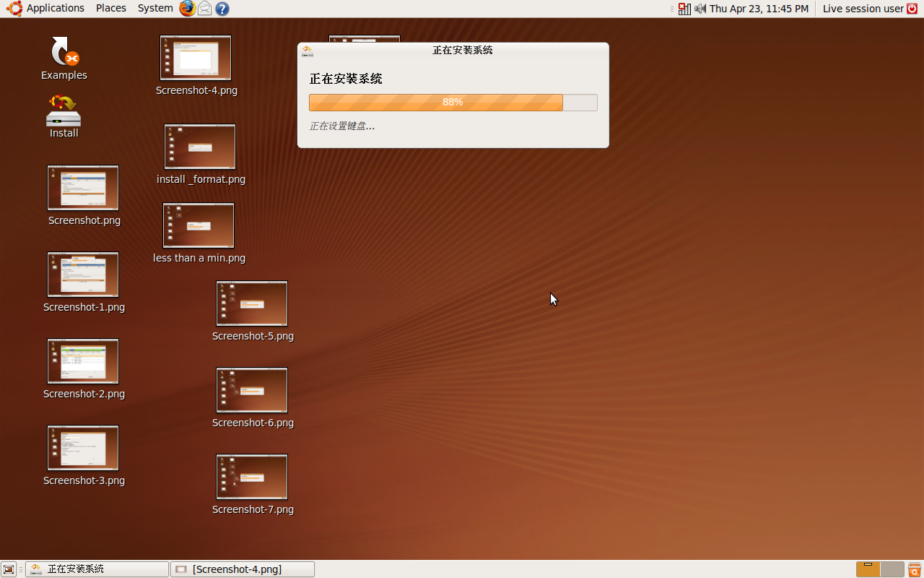Launch the Install desktop icon
Viewport: 924px width, 578px height.
coord(64,111)
